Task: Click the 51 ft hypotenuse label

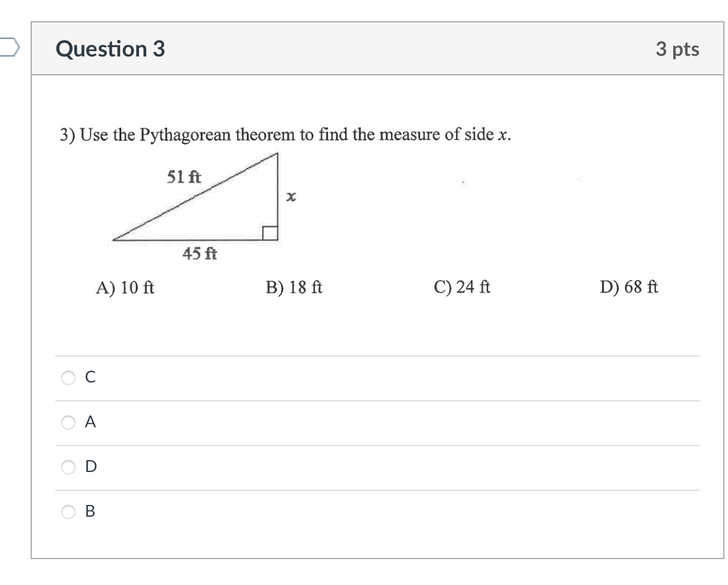Action: 183,176
